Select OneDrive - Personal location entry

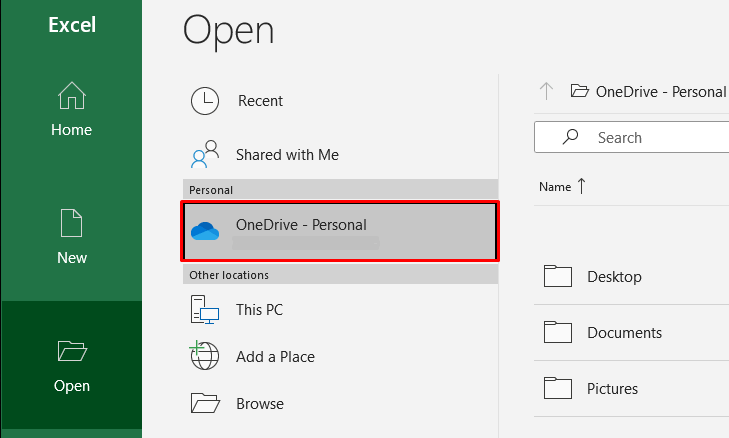340,231
